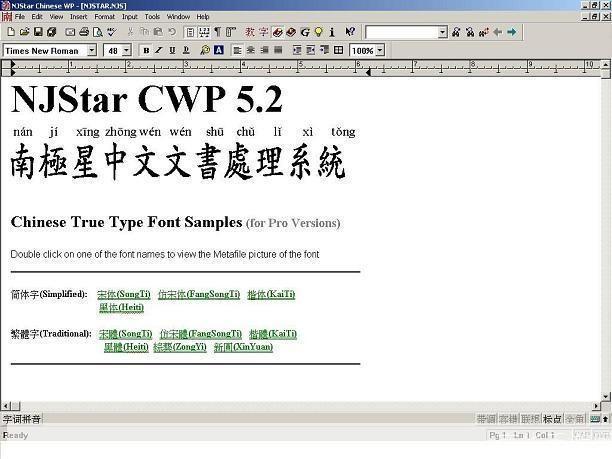This screenshot has width=612, height=459.
Task: Click the Save floppy disk icon
Action: tap(38, 32)
